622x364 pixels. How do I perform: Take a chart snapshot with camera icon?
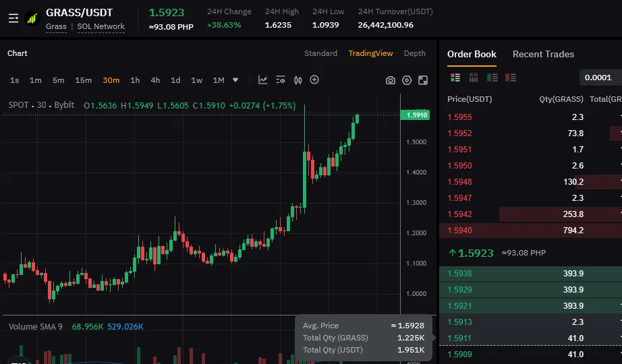391,80
